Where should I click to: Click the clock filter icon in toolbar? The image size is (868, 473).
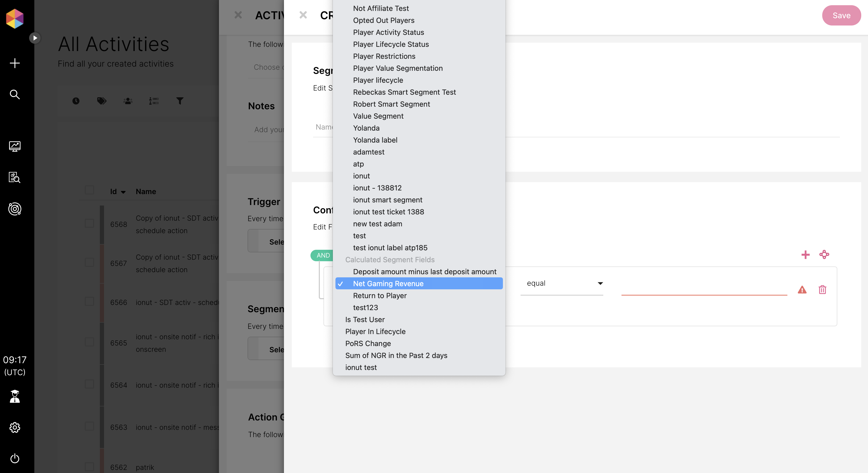point(76,101)
